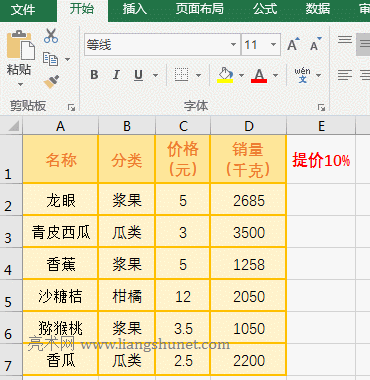Viewport: 370px width, 380px height.
Task: Open the underline style dropdown arrow
Action: click(x=155, y=75)
